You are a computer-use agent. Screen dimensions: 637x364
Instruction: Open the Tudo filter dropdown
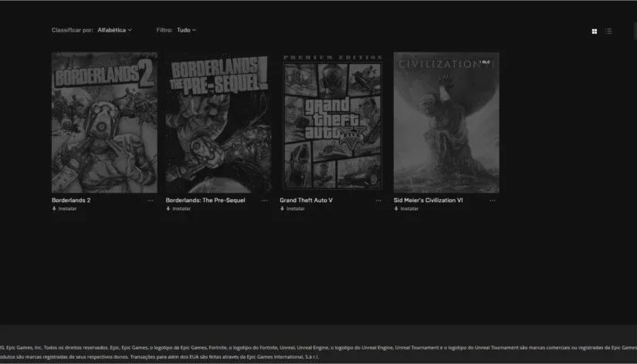[x=186, y=30]
